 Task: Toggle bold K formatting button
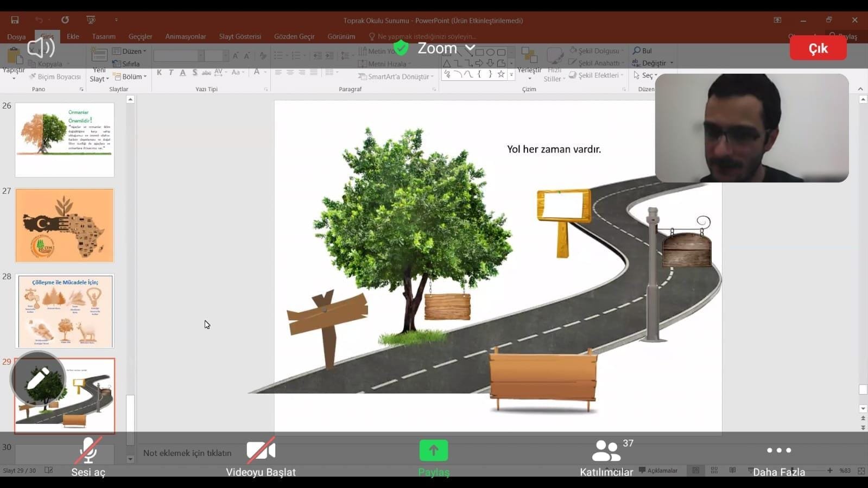point(159,72)
